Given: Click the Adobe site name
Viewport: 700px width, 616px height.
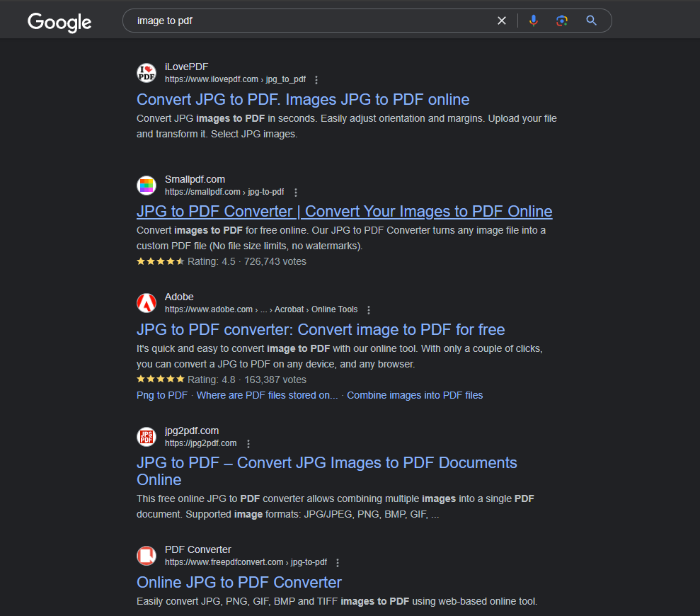Looking at the screenshot, I should coord(179,297).
